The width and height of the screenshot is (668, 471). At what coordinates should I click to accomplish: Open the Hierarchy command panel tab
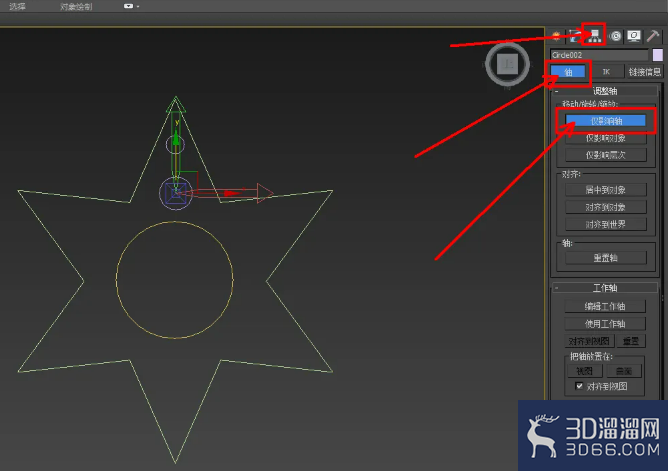tap(594, 35)
